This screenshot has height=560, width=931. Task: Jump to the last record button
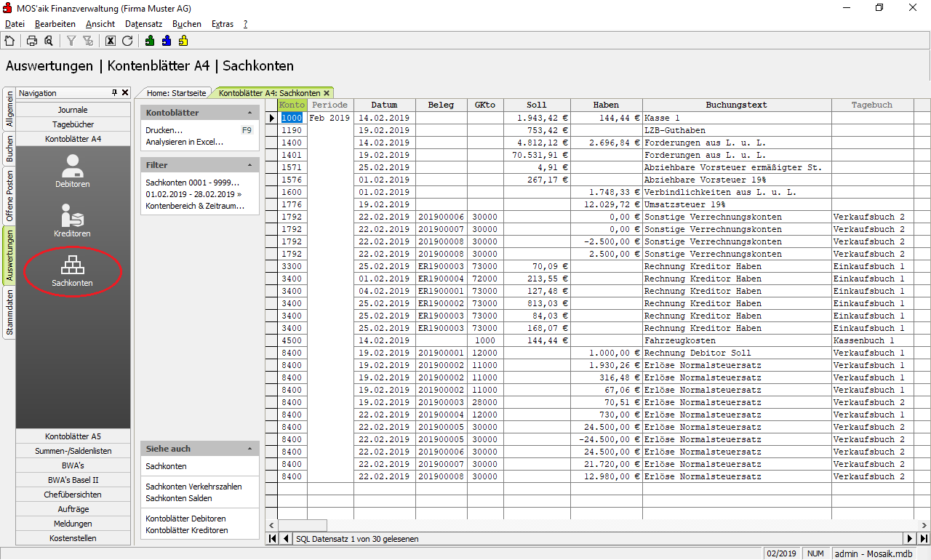[x=924, y=539]
